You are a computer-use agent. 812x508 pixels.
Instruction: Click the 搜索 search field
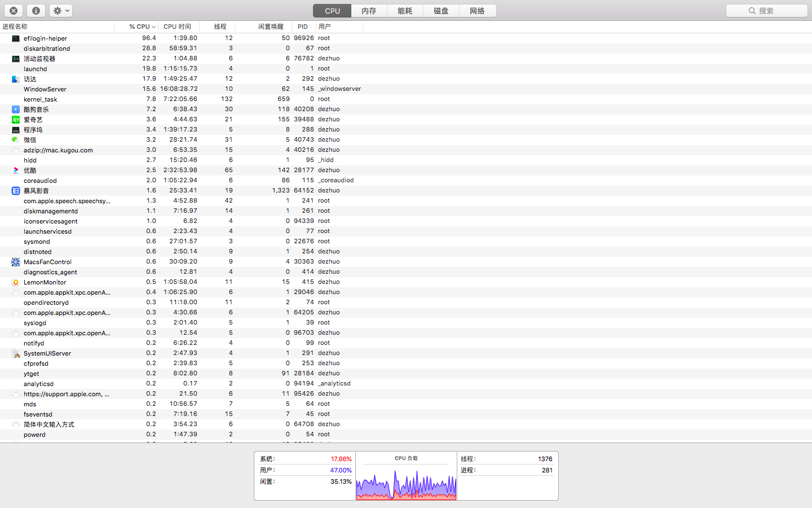(766, 11)
